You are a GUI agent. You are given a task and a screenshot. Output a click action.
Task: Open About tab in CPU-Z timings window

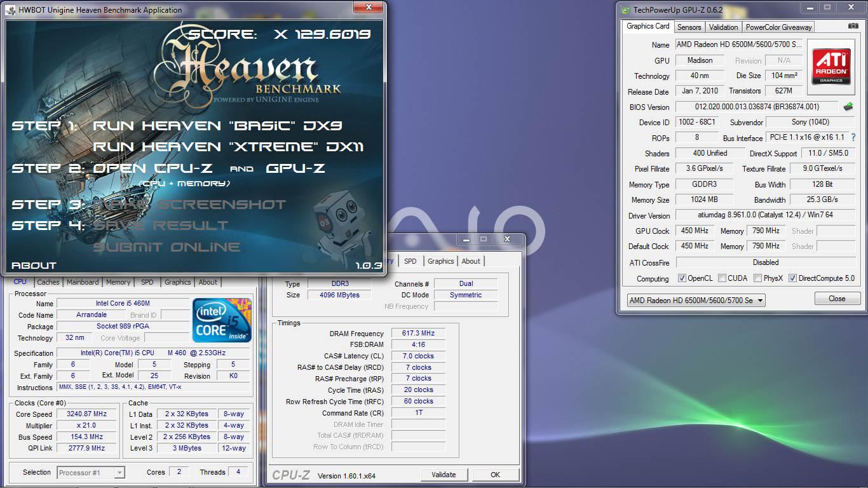click(x=471, y=261)
